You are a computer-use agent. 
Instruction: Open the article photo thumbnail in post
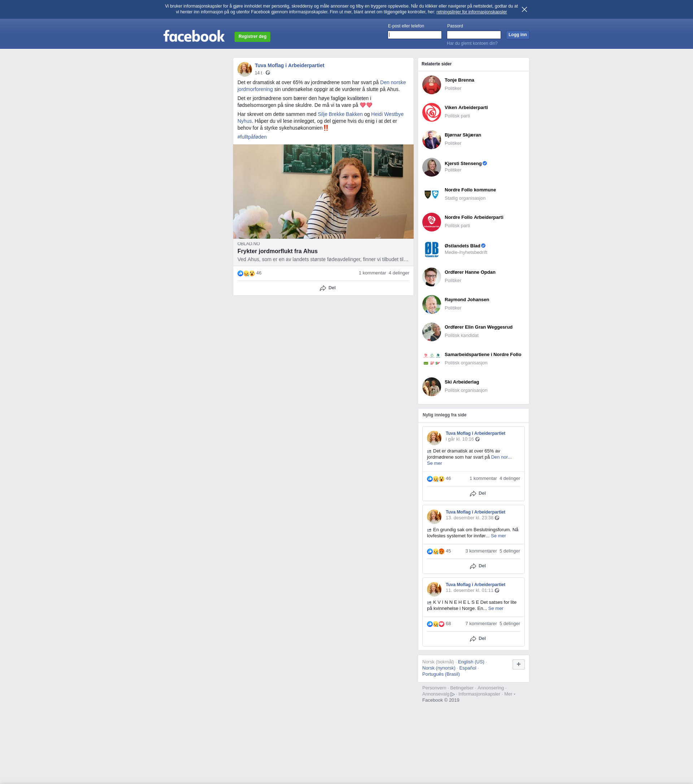tap(323, 191)
